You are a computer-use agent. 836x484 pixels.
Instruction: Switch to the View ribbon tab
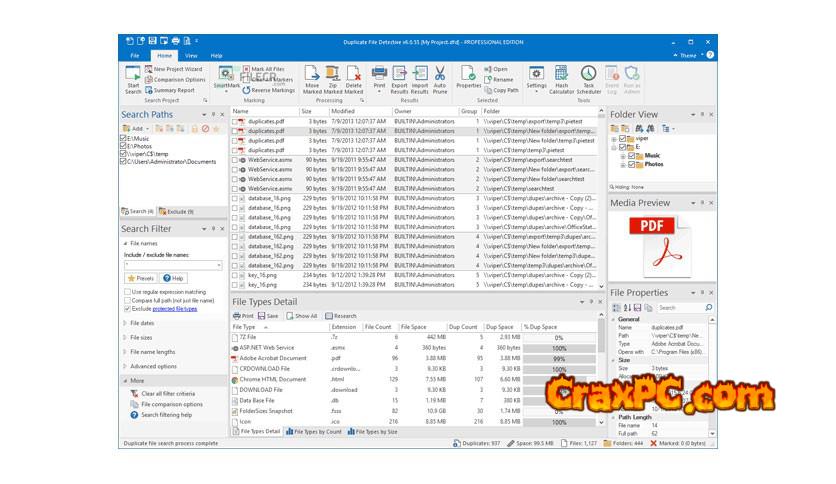click(x=191, y=55)
